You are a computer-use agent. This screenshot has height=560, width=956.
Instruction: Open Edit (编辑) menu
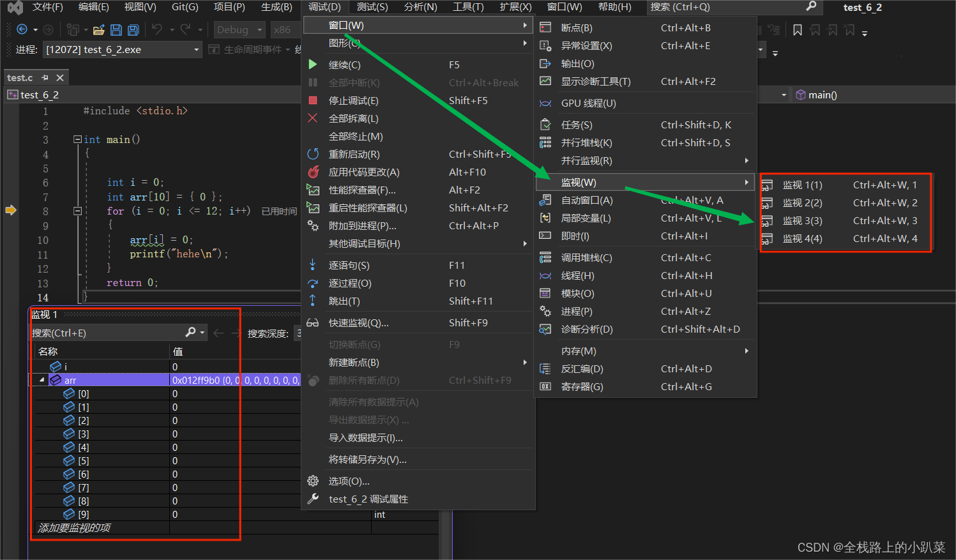[x=93, y=7]
